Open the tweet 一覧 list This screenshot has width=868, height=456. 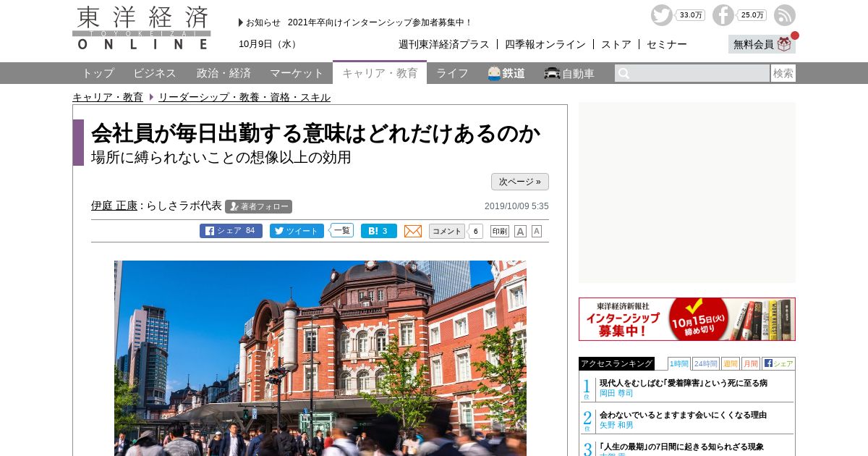click(342, 230)
